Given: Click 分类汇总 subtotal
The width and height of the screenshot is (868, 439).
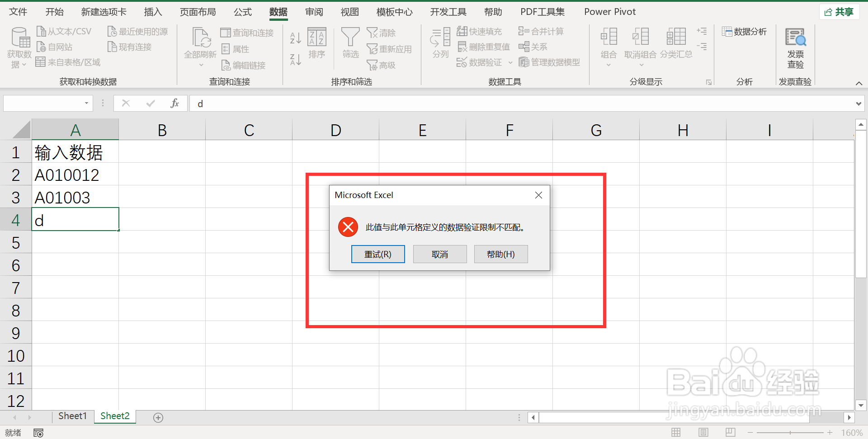Looking at the screenshot, I should [x=676, y=42].
